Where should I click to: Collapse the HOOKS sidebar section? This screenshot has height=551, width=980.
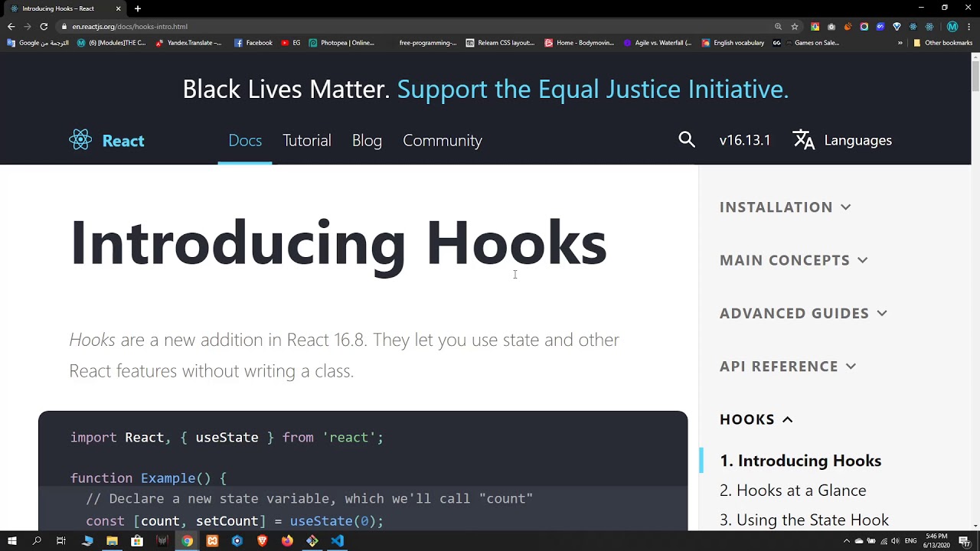coord(756,419)
